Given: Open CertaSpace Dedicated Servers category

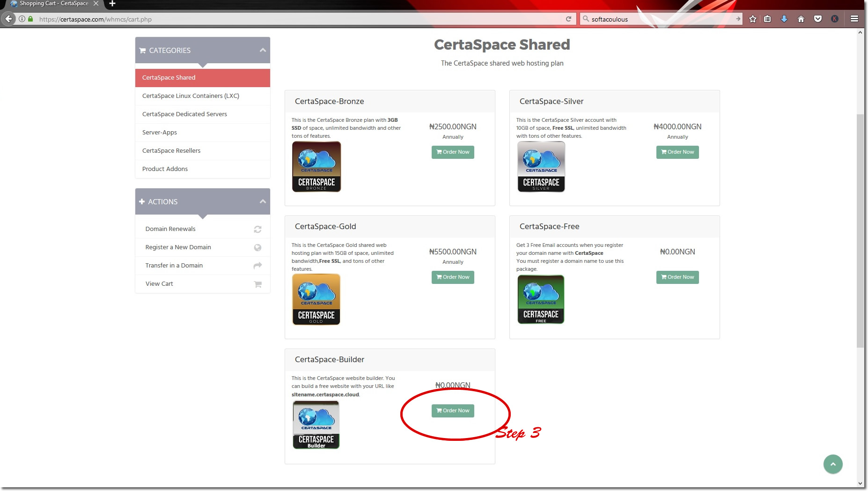Looking at the screenshot, I should pos(203,114).
